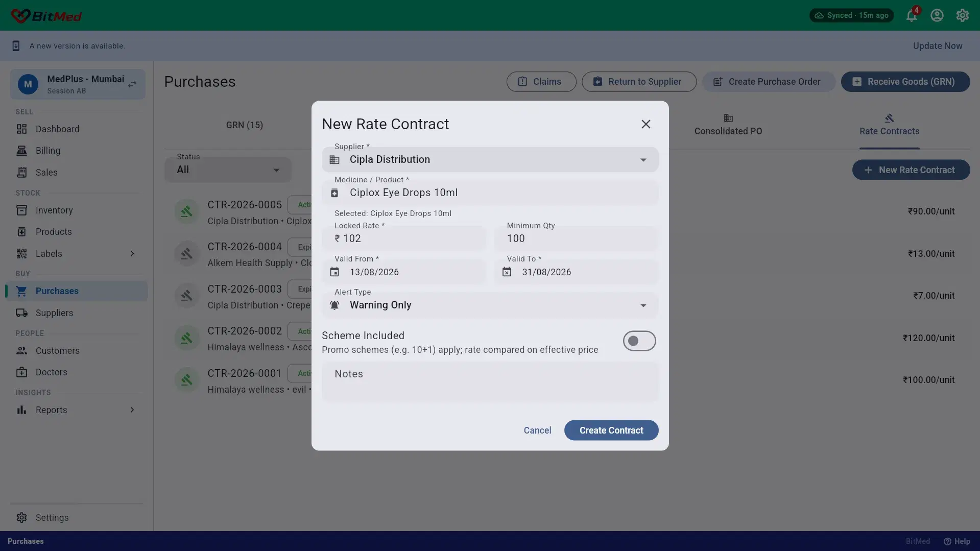980x551 pixels.
Task: Close the New Rate Contract dialog
Action: (646, 124)
